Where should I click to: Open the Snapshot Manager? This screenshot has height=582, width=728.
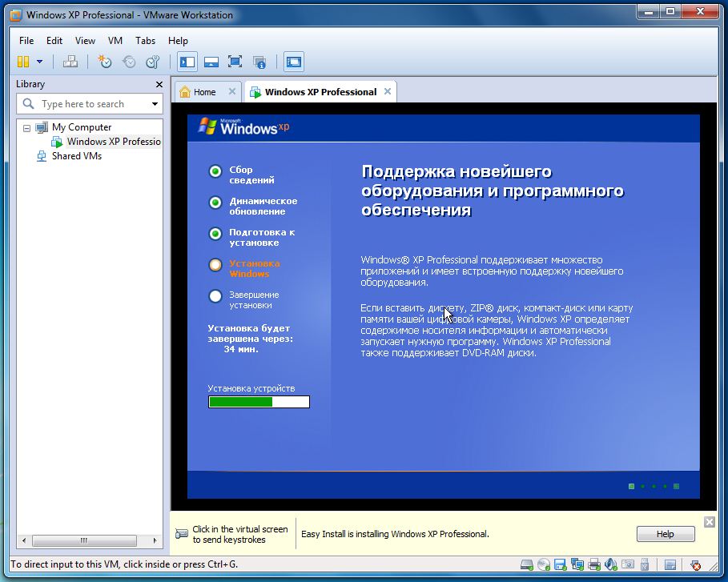[x=153, y=62]
